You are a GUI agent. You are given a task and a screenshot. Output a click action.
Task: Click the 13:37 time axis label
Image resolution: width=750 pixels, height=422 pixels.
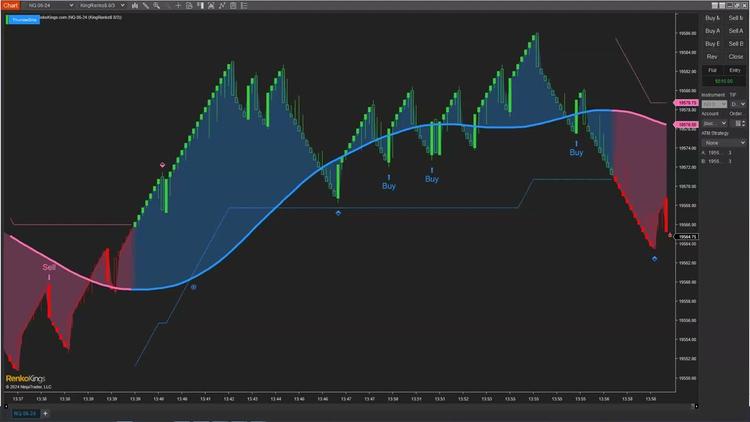point(18,399)
